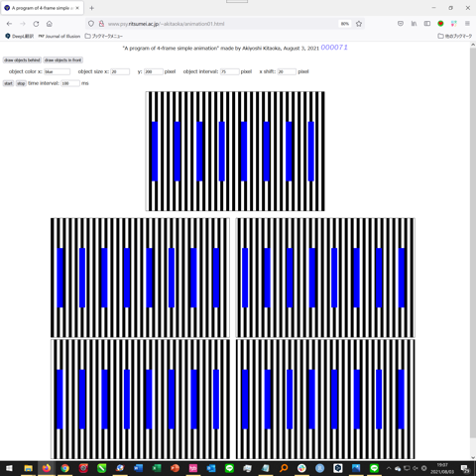
Task: Close the 4-frame animation tab
Action: (77, 8)
